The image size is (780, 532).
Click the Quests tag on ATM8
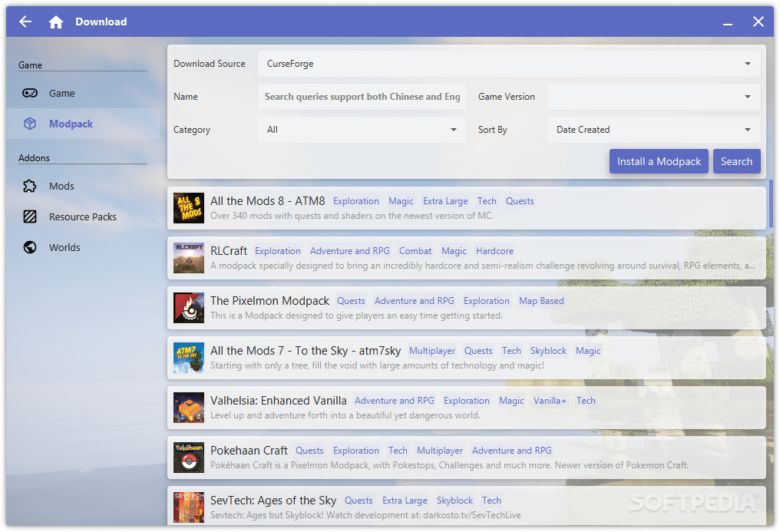(520, 201)
